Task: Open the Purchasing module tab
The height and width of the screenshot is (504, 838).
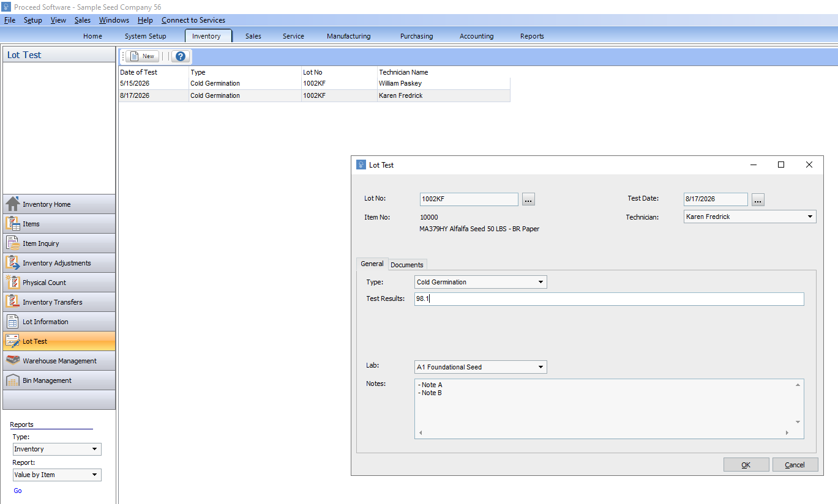Action: pos(416,36)
